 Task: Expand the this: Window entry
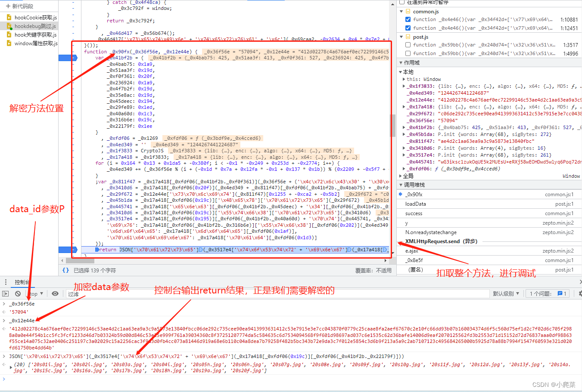point(404,79)
